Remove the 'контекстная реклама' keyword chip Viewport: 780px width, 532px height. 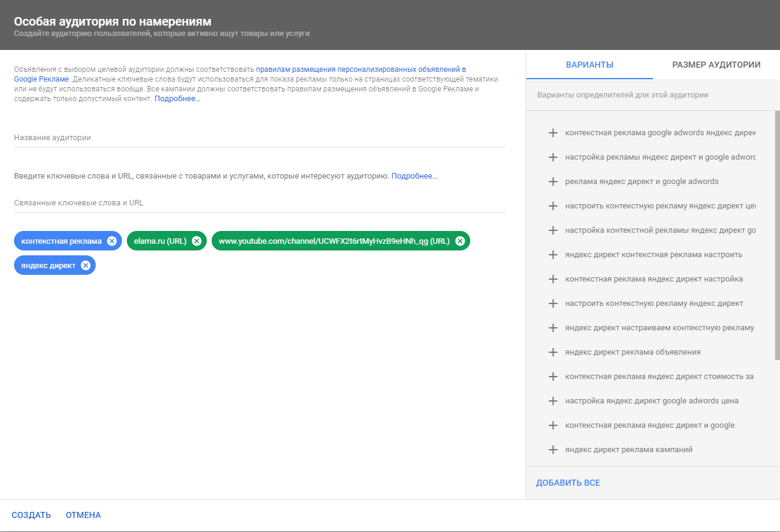[112, 241]
